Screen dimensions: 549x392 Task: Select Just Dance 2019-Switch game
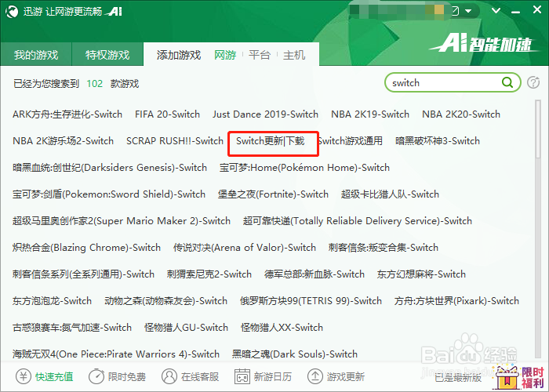[265, 114]
